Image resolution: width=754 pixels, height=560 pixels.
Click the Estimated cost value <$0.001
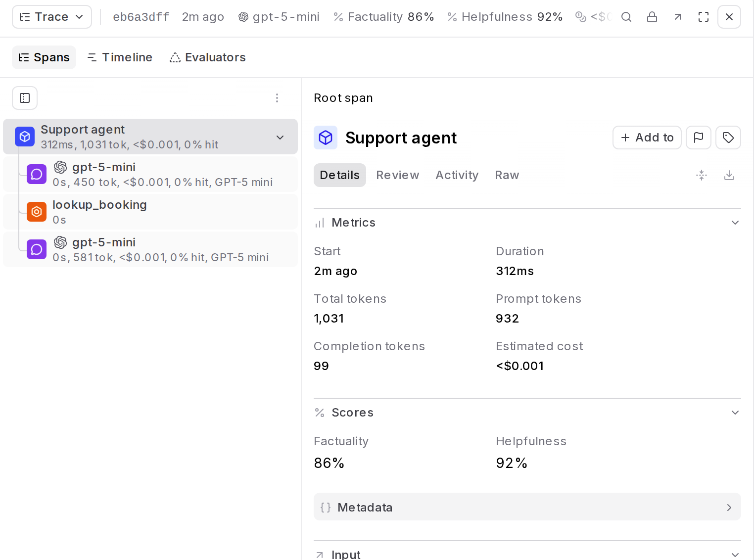click(520, 366)
